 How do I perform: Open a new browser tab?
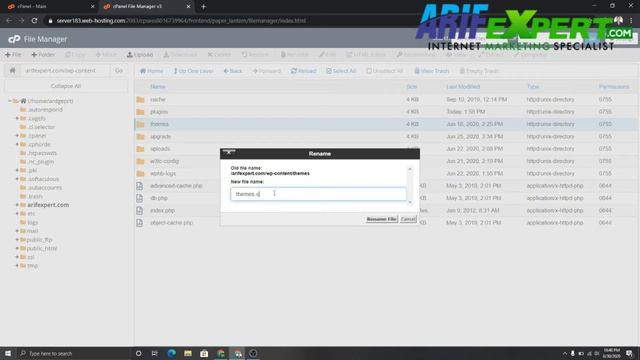tap(203, 7)
